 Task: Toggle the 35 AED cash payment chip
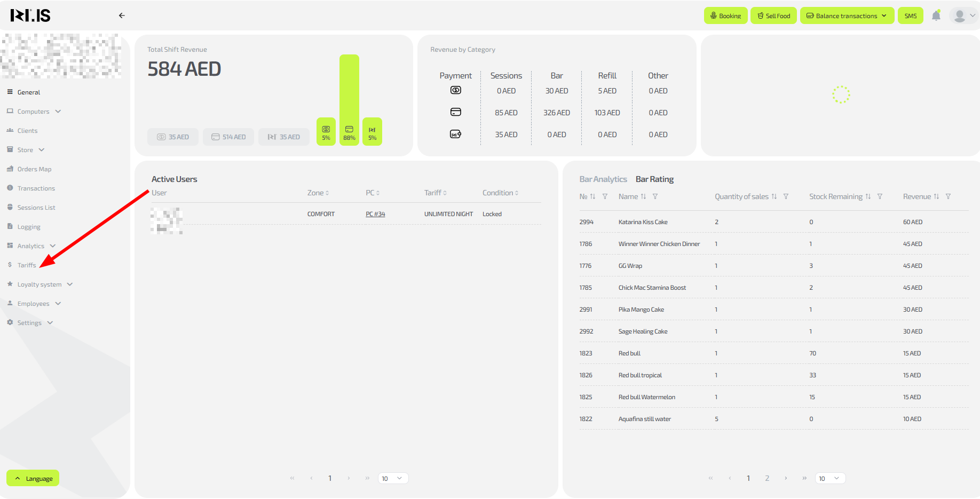point(173,137)
